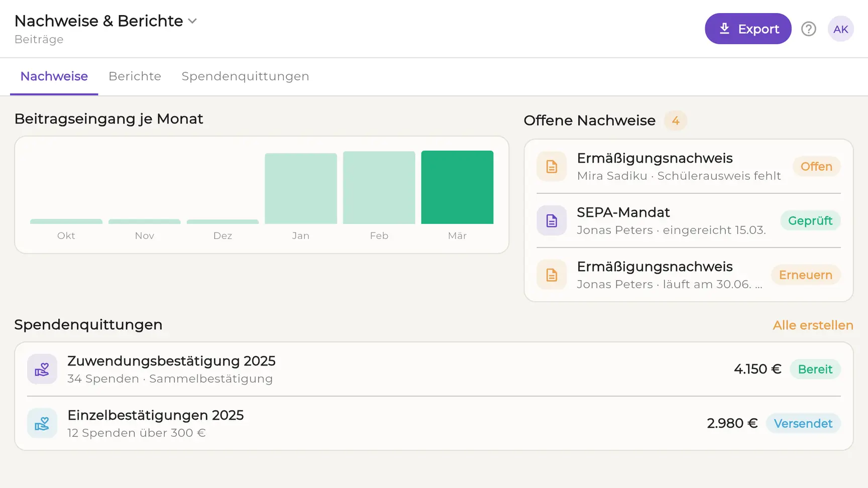This screenshot has width=868, height=488.
Task: Click the SEPA-Mandat document icon
Action: point(552,220)
